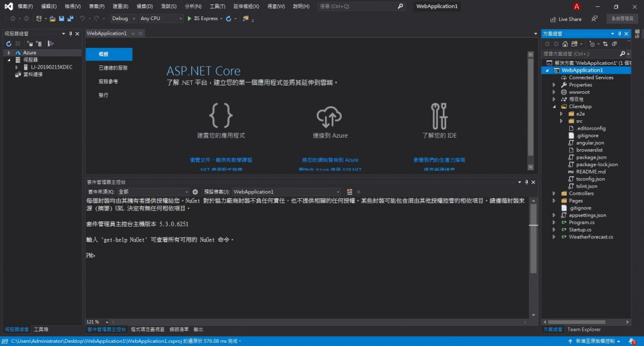
Task: Switch to the Team Explorer tab
Action: point(584,330)
